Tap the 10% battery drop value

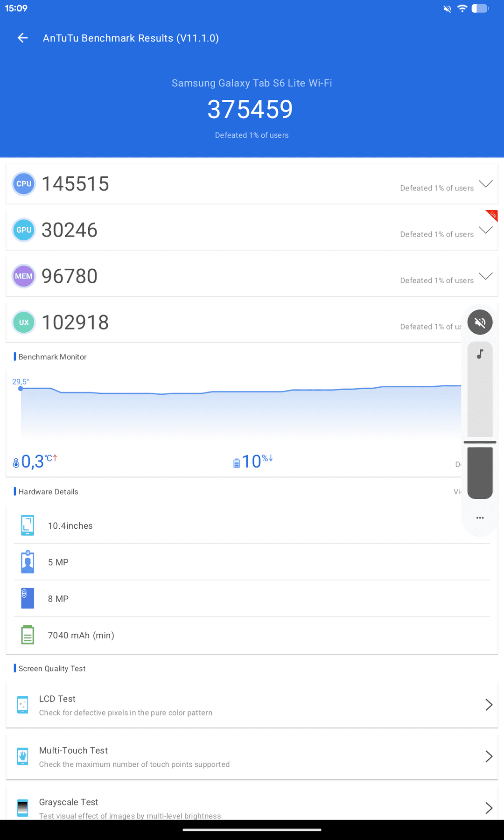257,462
